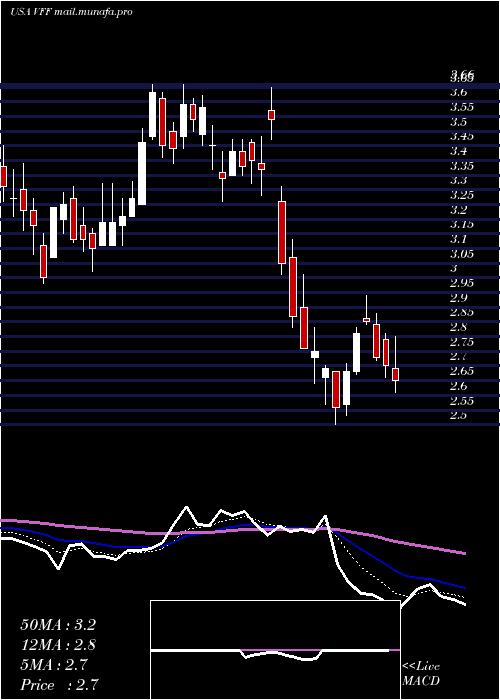This screenshot has width=500, height=700.
Task: Click the 3.45 price axis label
Action: pyautogui.click(x=462, y=137)
